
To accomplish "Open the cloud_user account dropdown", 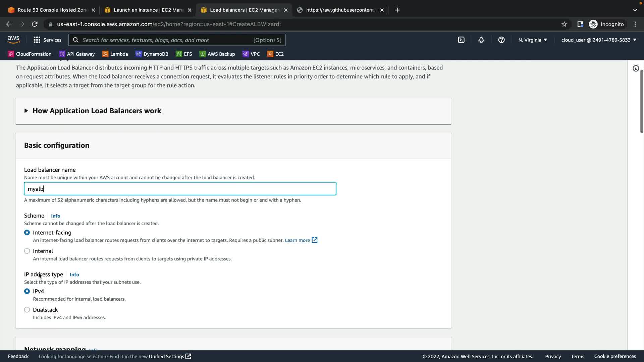I will click(x=598, y=40).
